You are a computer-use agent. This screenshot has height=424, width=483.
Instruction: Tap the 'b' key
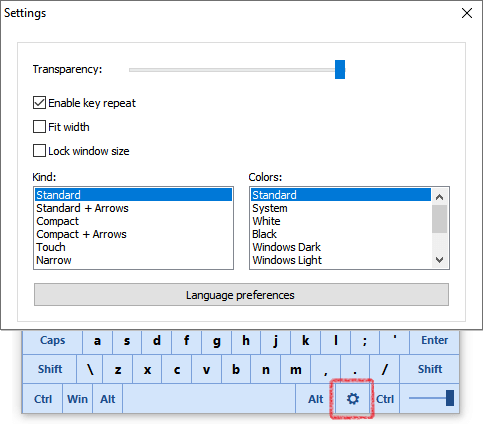coord(236,369)
